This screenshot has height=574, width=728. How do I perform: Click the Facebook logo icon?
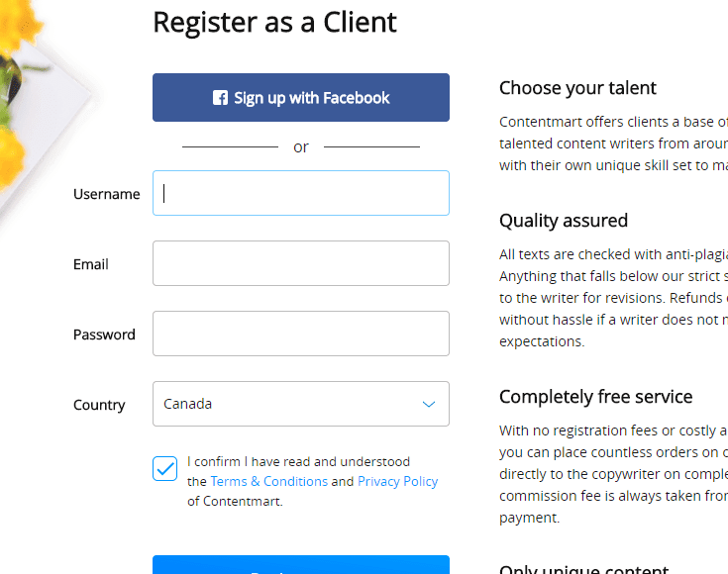click(x=220, y=98)
